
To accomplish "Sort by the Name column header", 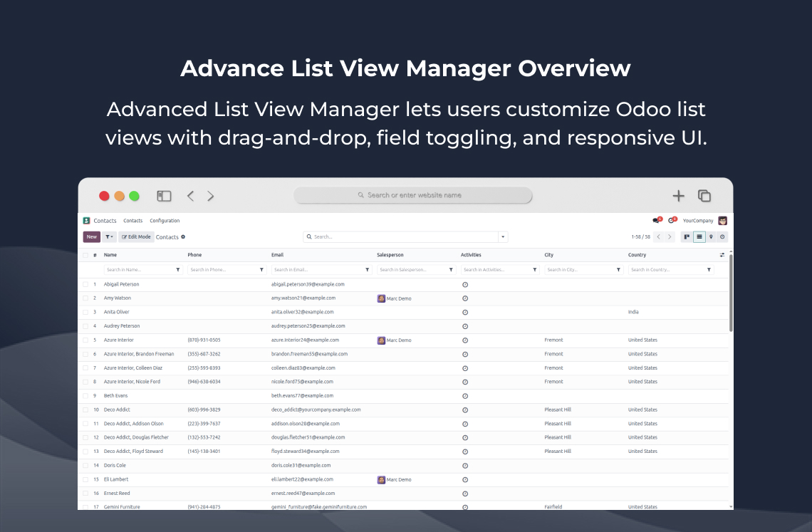I will click(110, 255).
